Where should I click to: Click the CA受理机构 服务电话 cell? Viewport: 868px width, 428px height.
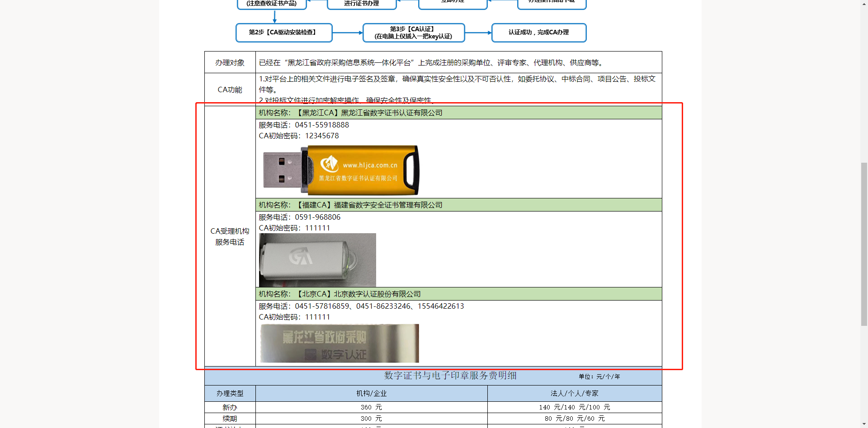point(230,236)
